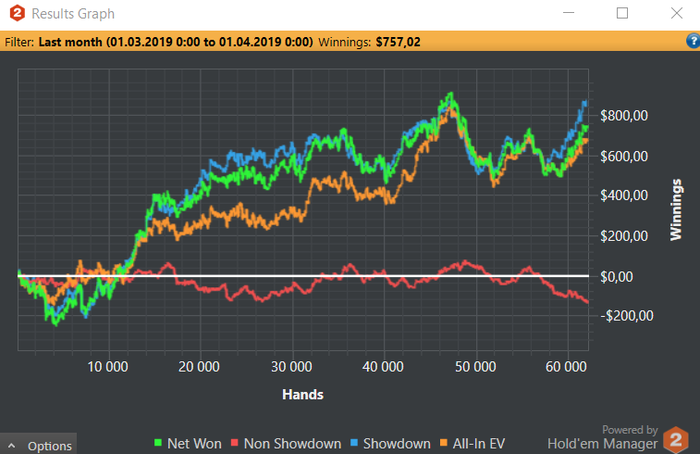Screen dimensions: 700x454
Task: Click the Hands x-axis title
Action: [x=303, y=394]
